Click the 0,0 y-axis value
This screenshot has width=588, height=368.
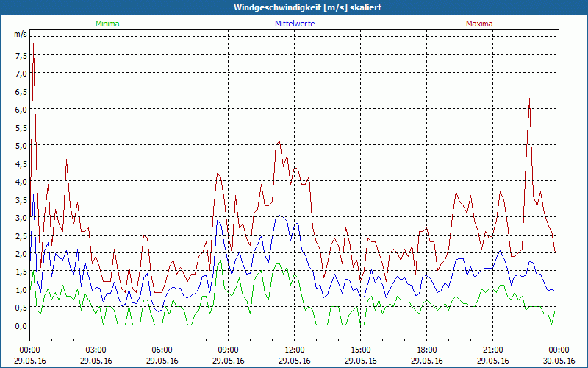(21, 325)
